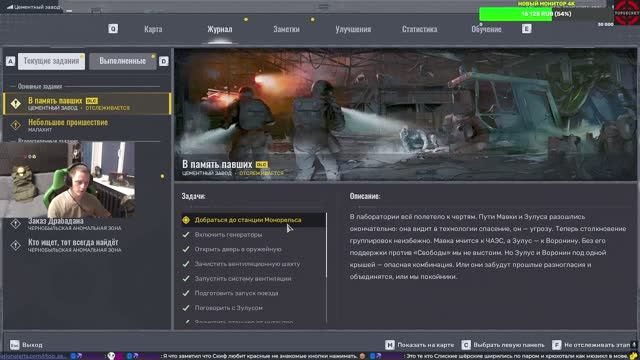
Task: Select objective Добраться до станции Монорельса
Action: point(253,220)
